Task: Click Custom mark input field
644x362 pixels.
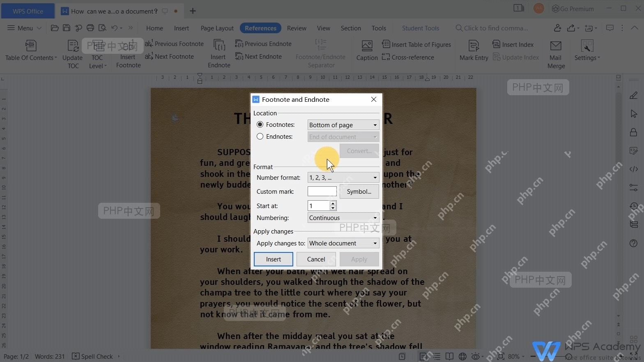Action: pyautogui.click(x=322, y=191)
